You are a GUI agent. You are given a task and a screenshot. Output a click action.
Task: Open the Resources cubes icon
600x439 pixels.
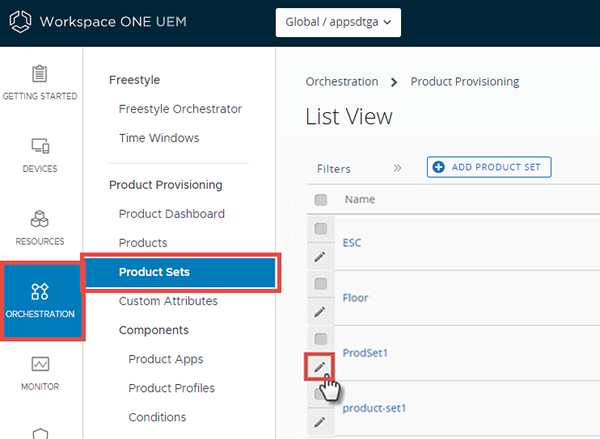click(39, 219)
